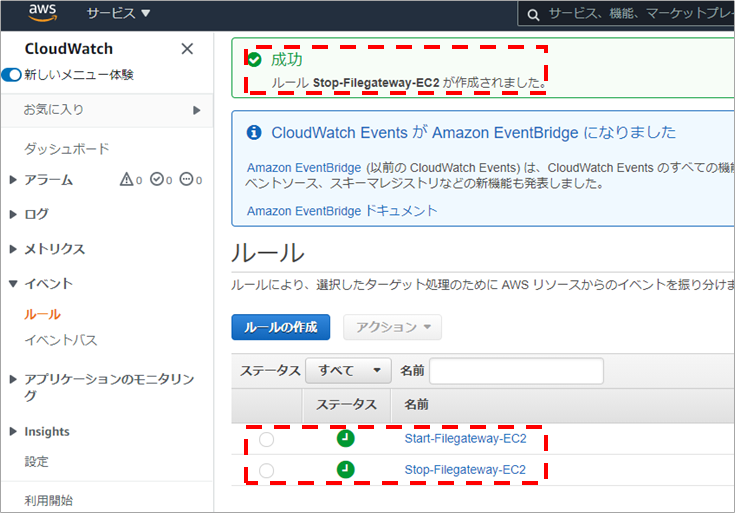Open the Start-Filegateway-EC2 rule

tap(465, 439)
